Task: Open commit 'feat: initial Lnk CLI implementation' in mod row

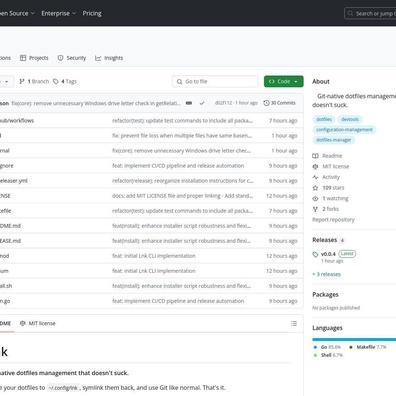Action: pos(154,256)
